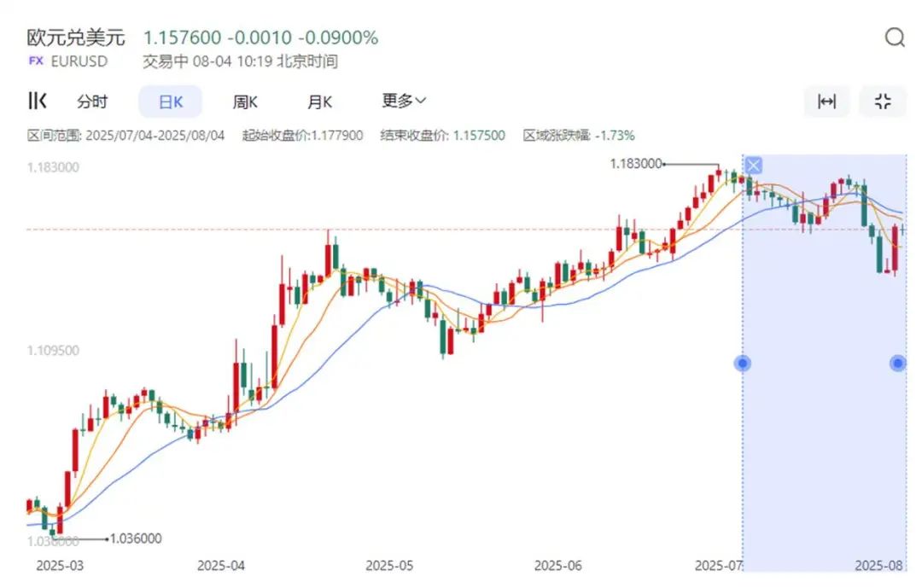
Task: Expand the 更多 dropdown
Action: 403,102
